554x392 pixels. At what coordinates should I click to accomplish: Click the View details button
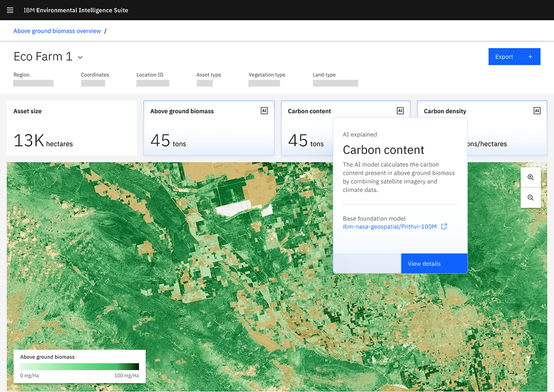[434, 264]
